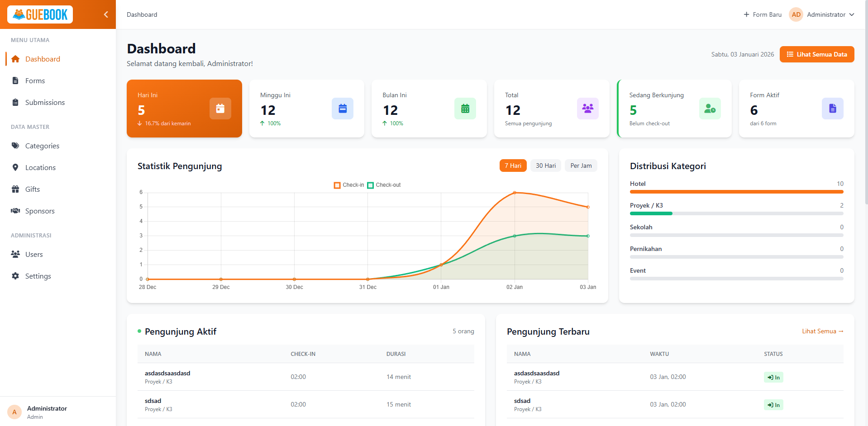Open Settings via the gear icon
Image resolution: width=868 pixels, height=426 pixels.
click(x=15, y=276)
